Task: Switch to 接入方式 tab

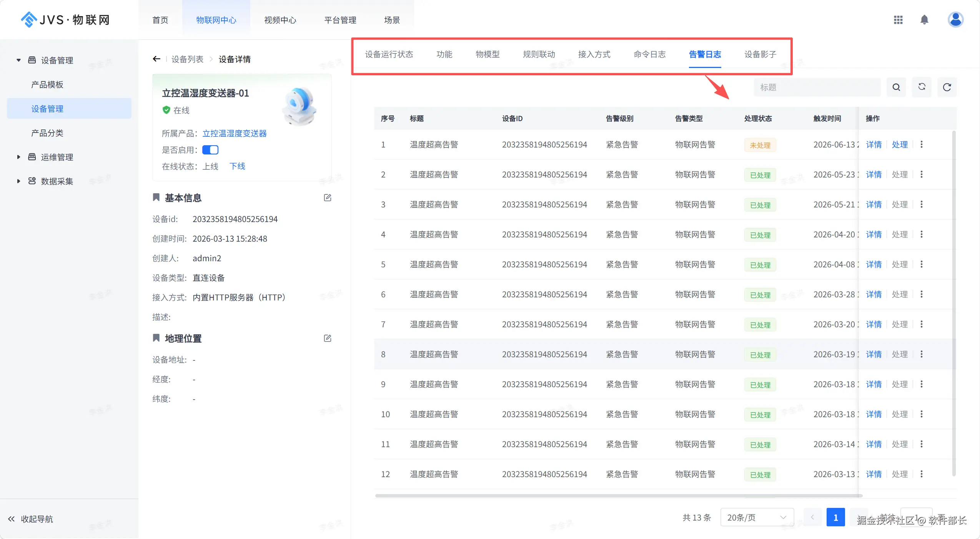Action: (594, 55)
